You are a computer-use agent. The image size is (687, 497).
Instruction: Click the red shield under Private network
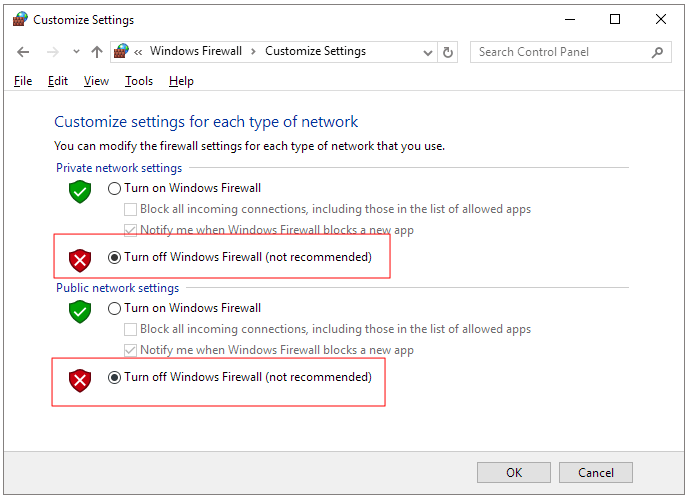click(x=80, y=260)
